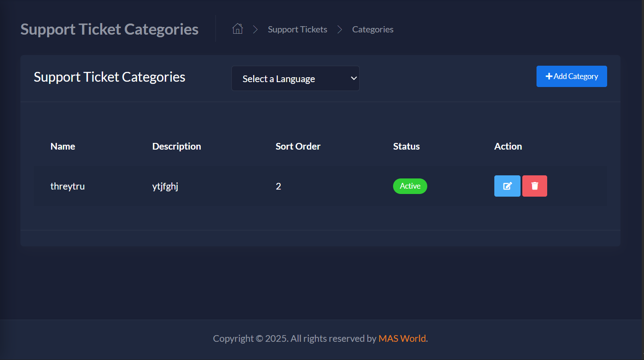Open Support Tickets from the breadcrumb
Viewport: 644px width, 360px height.
coord(297,29)
